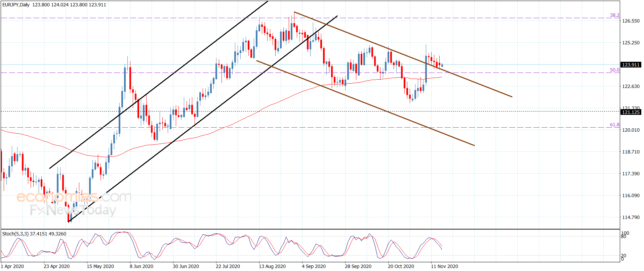The image size is (644, 271).
Task: Click the 8 Jun 2020 date label
Action: pos(142,266)
